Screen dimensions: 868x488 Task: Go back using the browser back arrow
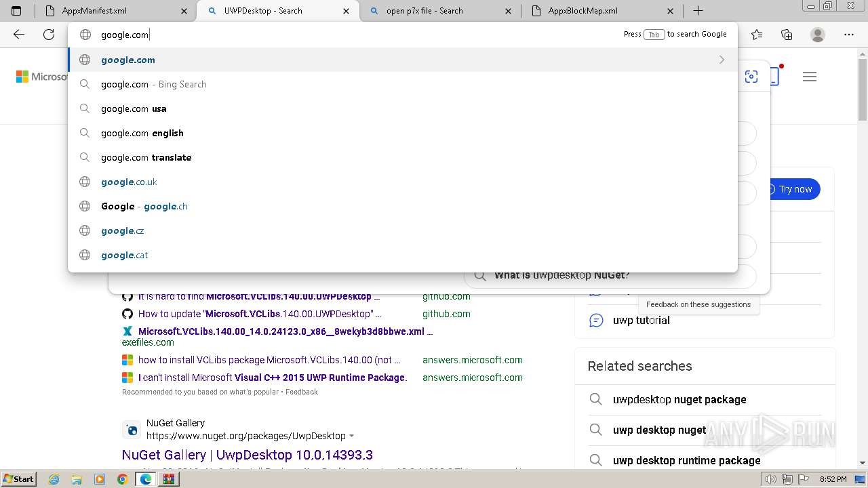pos(19,35)
